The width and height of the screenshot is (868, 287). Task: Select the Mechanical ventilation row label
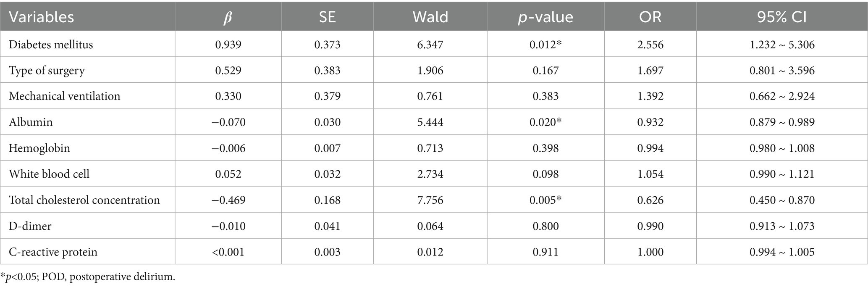tap(64, 96)
